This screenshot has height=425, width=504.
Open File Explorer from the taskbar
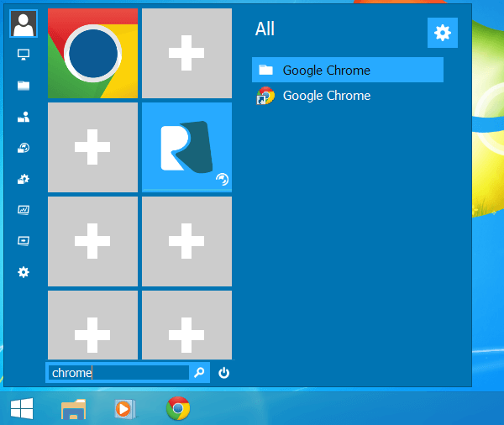tap(74, 409)
